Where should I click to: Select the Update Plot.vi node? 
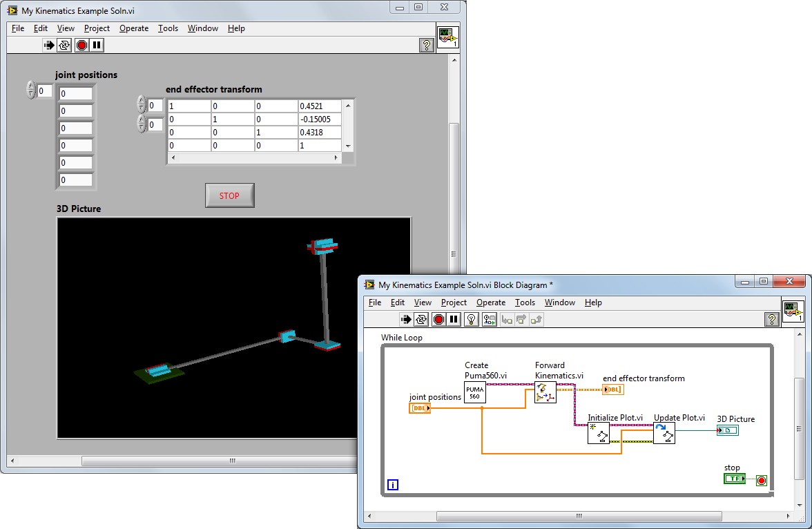coord(664,433)
